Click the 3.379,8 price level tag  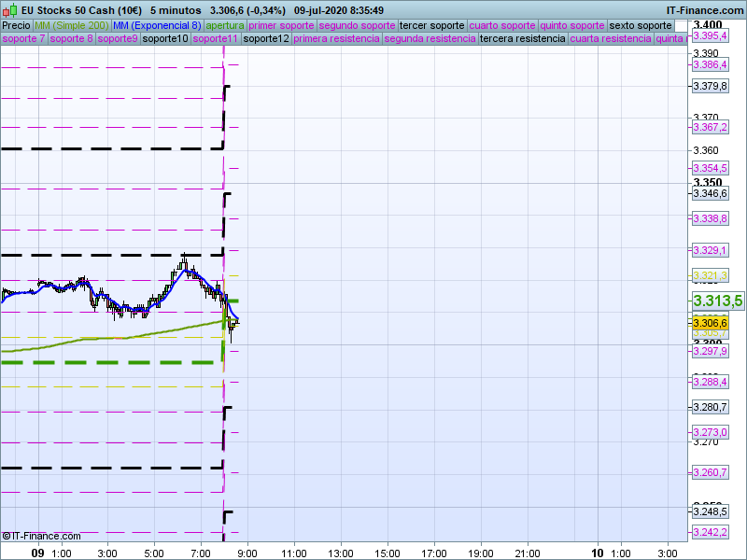[710, 87]
